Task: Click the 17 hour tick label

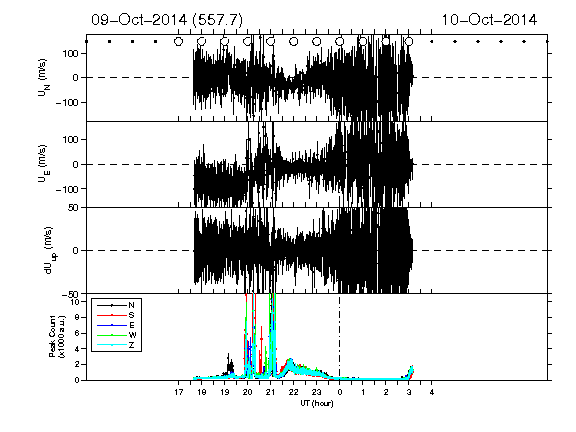Action: (x=179, y=392)
